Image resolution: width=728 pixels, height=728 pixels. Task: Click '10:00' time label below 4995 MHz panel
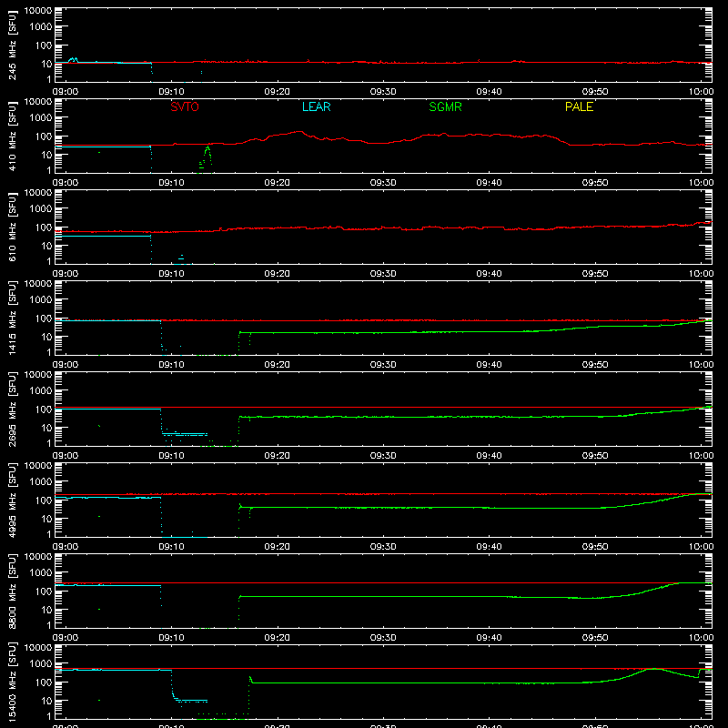[x=701, y=547]
